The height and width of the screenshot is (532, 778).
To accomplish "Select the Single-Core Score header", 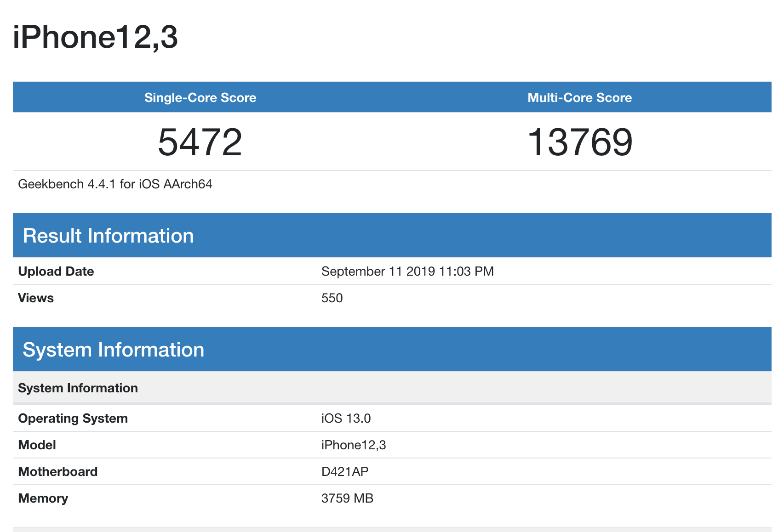I will [x=200, y=97].
